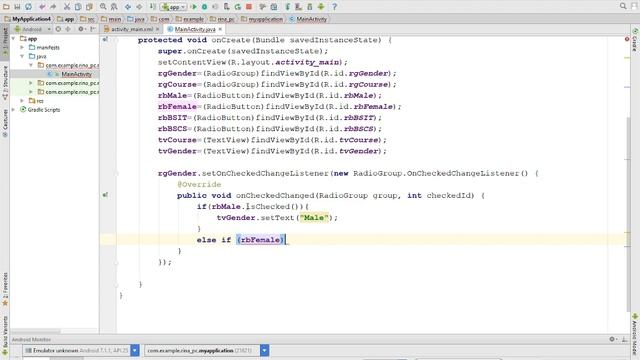Screen dimensions: 640x360
Task: Click the java breadcrumb item
Action: pyautogui.click(x=136, y=19)
